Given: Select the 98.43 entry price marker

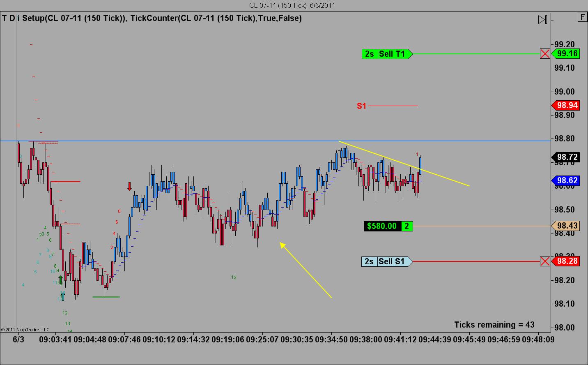Looking at the screenshot, I should (565, 226).
